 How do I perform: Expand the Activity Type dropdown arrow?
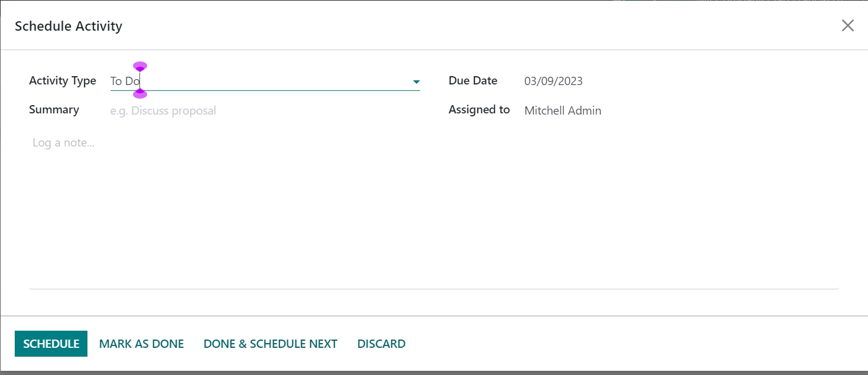coord(416,81)
